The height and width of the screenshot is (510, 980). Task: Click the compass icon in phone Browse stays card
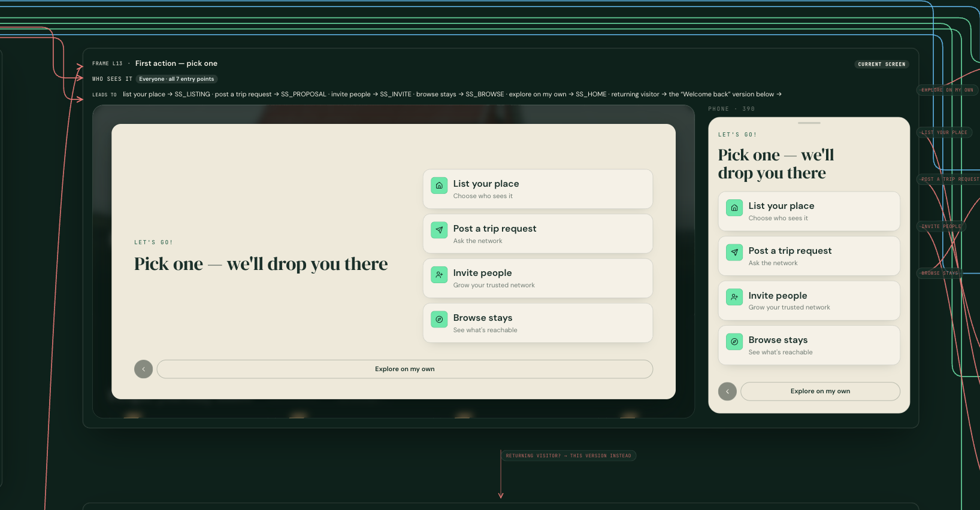coord(734,342)
